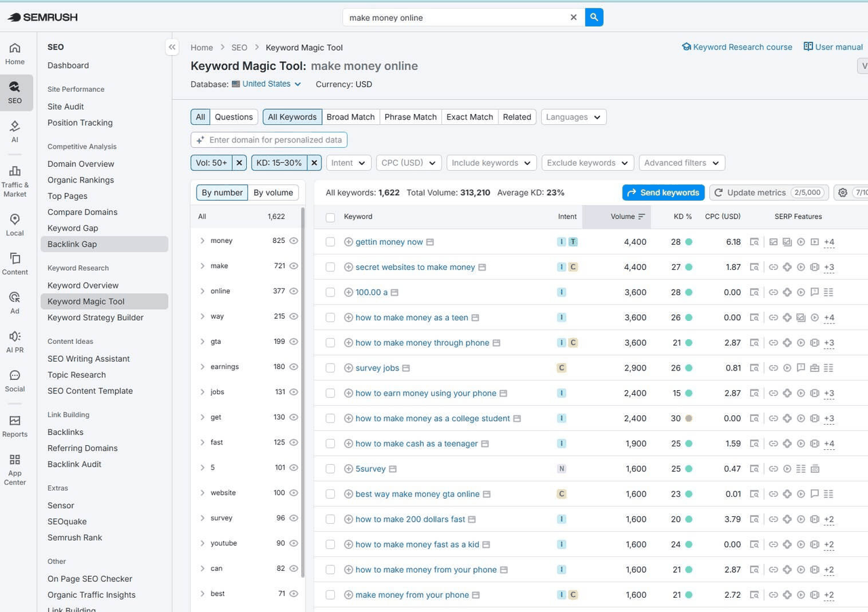Check the 'gettin money now' row
Screen dimensions: 868x612
point(330,242)
